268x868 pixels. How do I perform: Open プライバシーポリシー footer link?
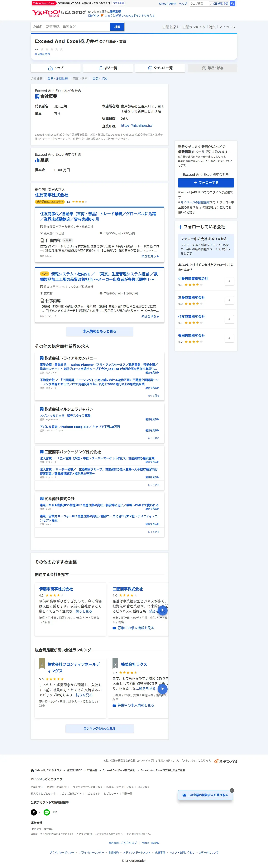[x=62, y=853]
